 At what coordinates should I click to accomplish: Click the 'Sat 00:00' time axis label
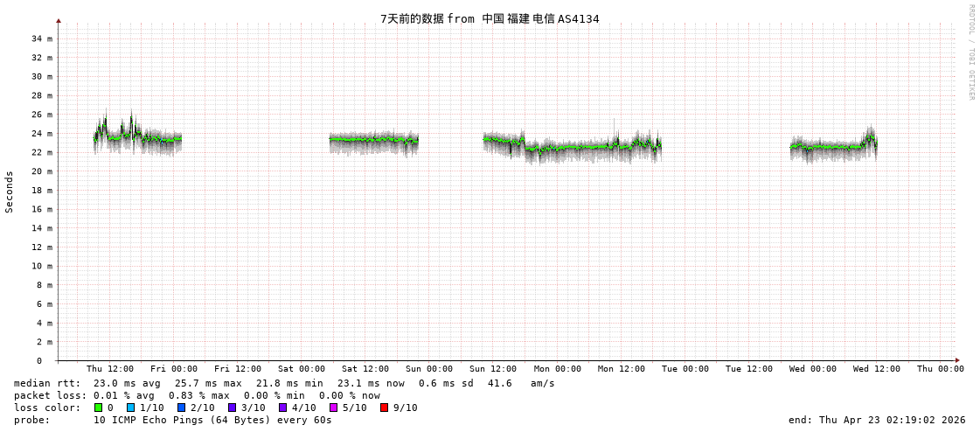tap(302, 369)
